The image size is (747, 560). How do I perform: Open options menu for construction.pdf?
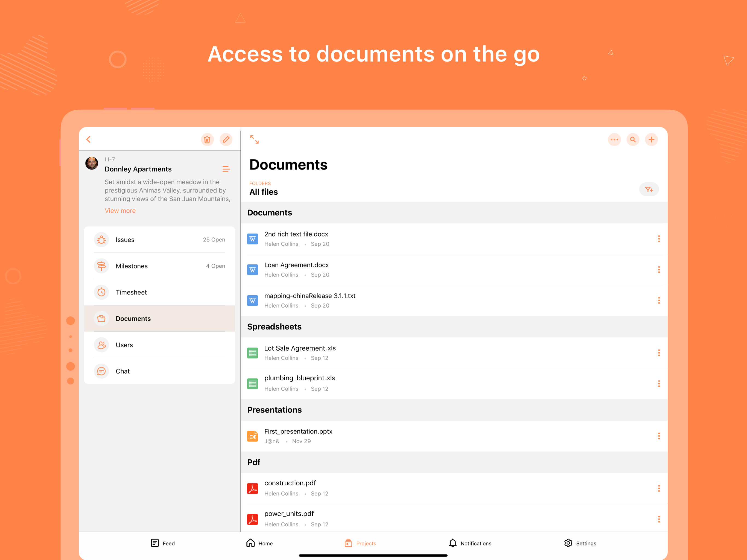coord(659,488)
